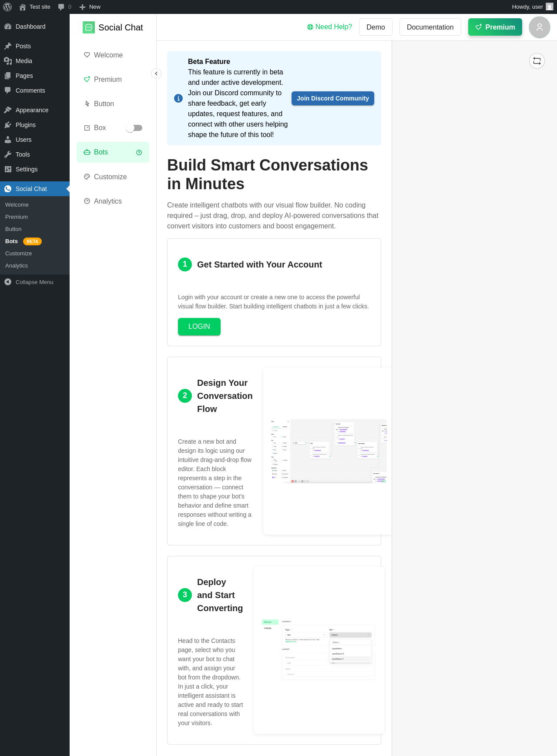
Task: Toggle the Box switch
Action: 134,128
